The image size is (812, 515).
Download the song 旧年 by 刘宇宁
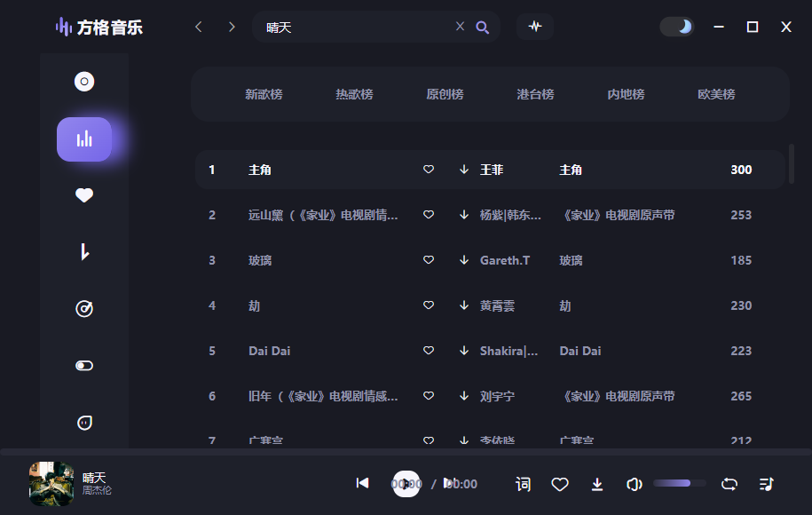click(464, 396)
